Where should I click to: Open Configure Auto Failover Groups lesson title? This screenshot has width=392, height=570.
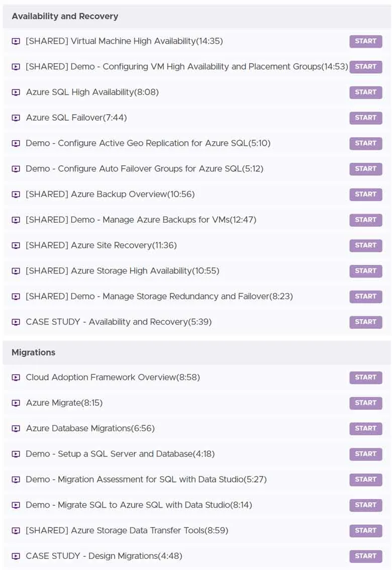(144, 169)
